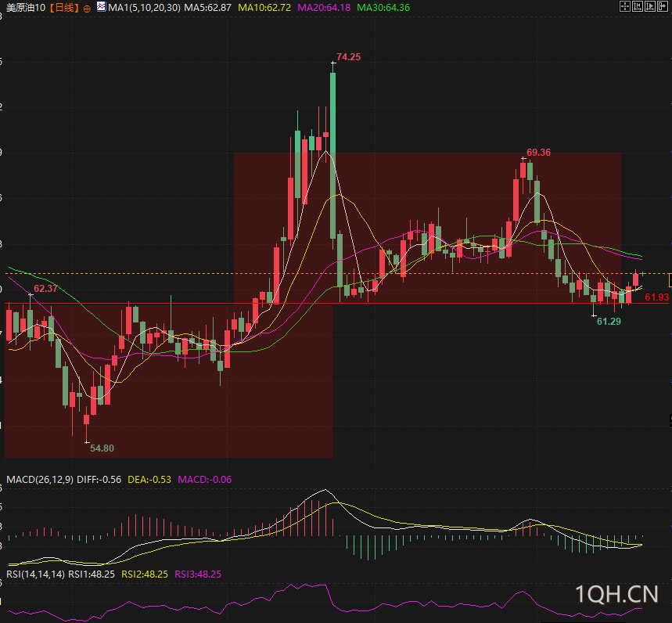
Task: Click the crosshair cursor icon in top-right toolbar
Action: point(624,7)
